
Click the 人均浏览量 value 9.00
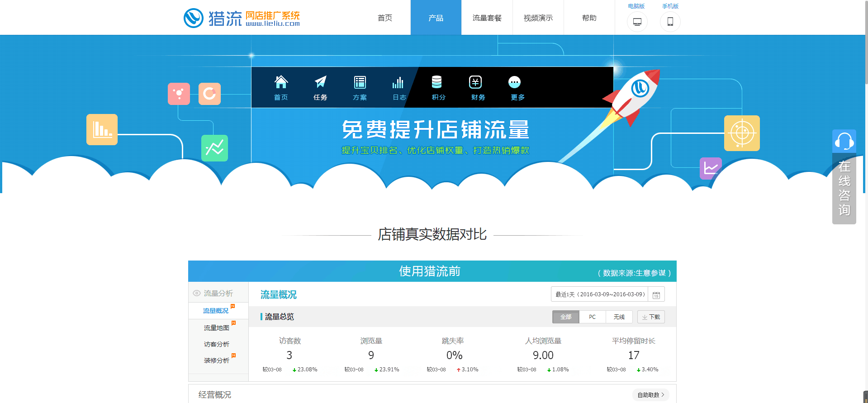pyautogui.click(x=543, y=356)
